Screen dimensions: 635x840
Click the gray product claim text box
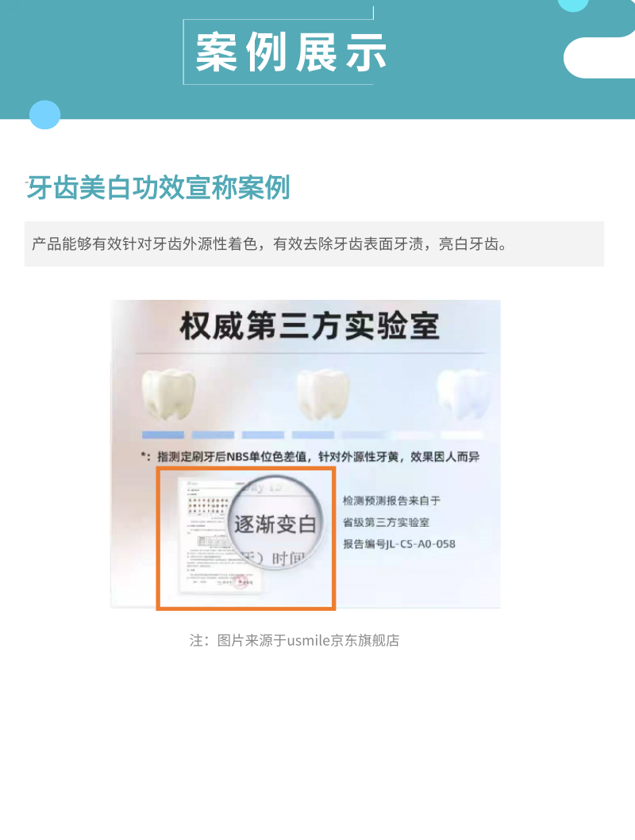coord(314,244)
